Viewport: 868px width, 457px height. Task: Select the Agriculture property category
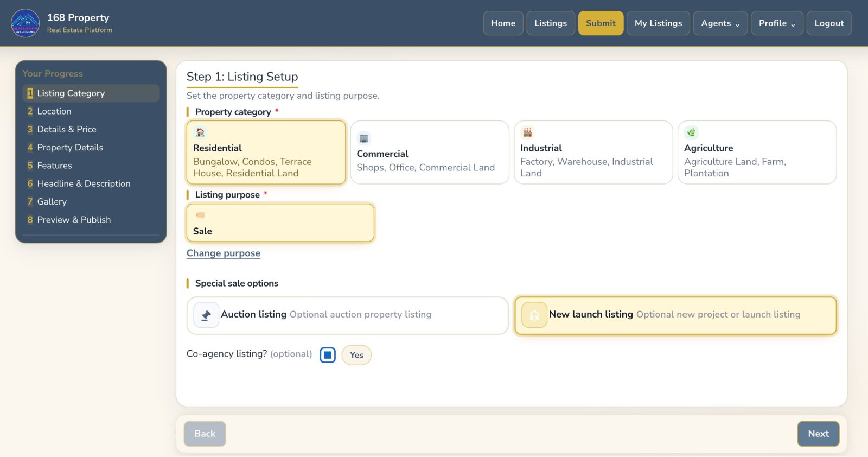(x=757, y=153)
